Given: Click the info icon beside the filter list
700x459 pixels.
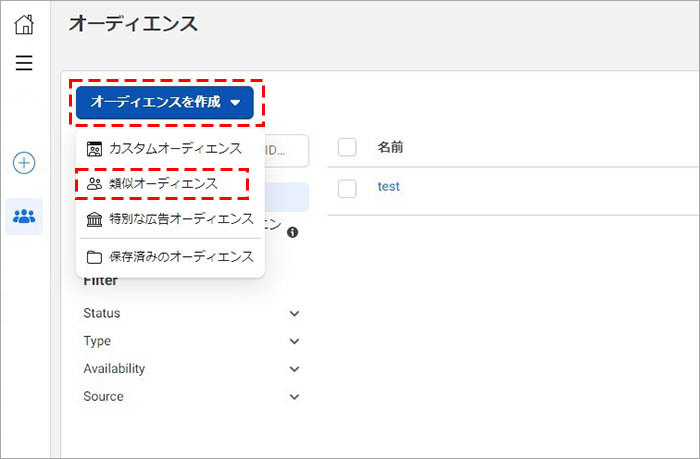Looking at the screenshot, I should tap(293, 232).
